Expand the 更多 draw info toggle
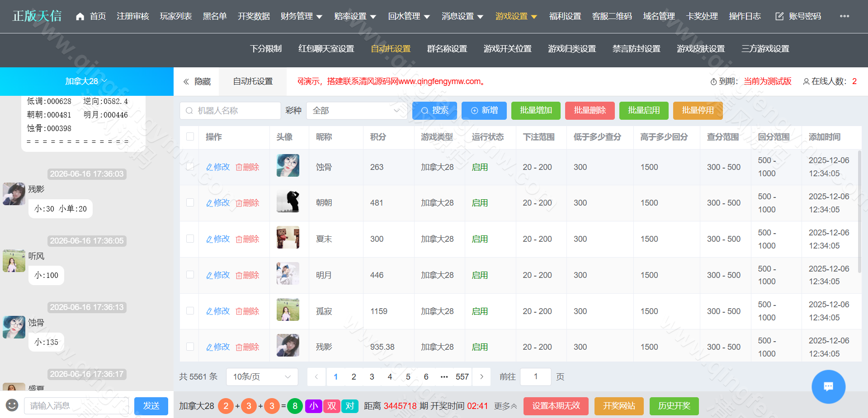Screen dimensions: 868x418 (x=505, y=406)
